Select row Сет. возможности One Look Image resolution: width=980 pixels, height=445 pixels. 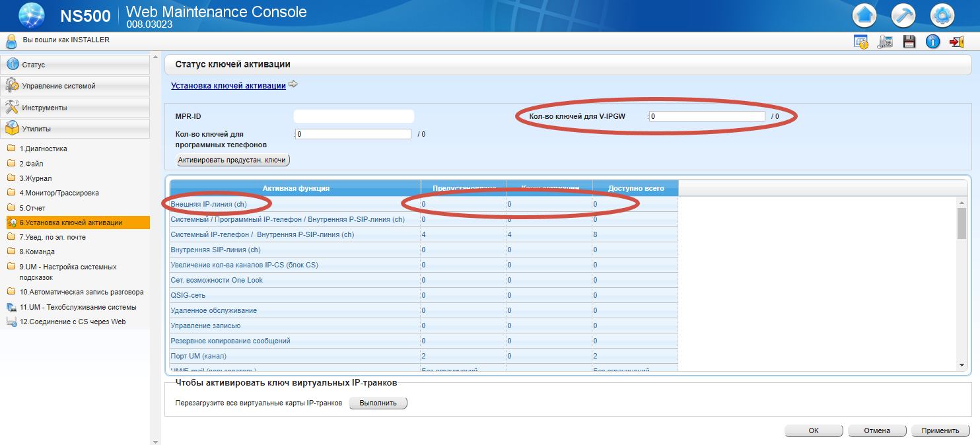click(x=424, y=280)
